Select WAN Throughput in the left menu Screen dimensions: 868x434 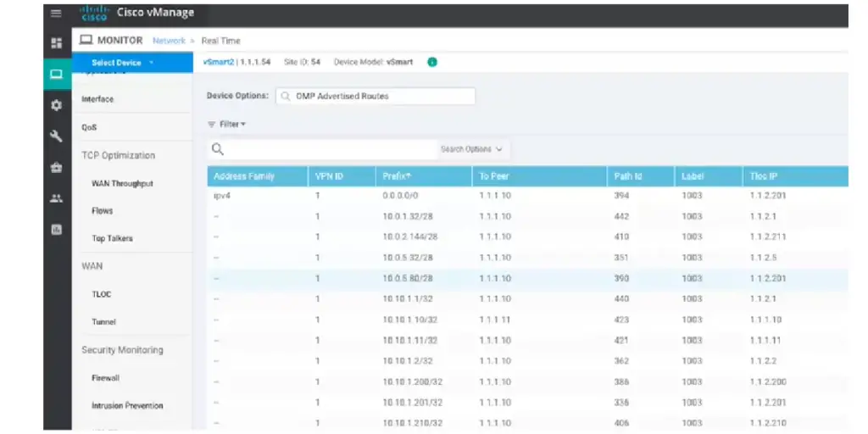coord(122,184)
